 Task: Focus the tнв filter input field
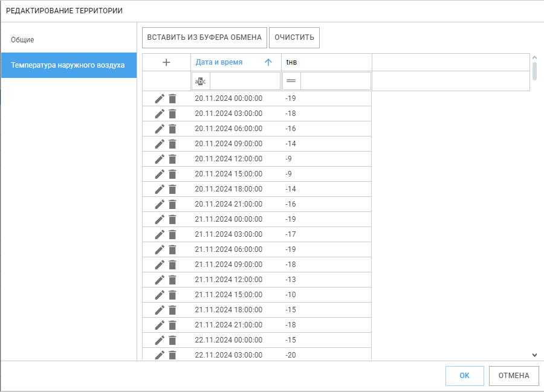(x=335, y=81)
